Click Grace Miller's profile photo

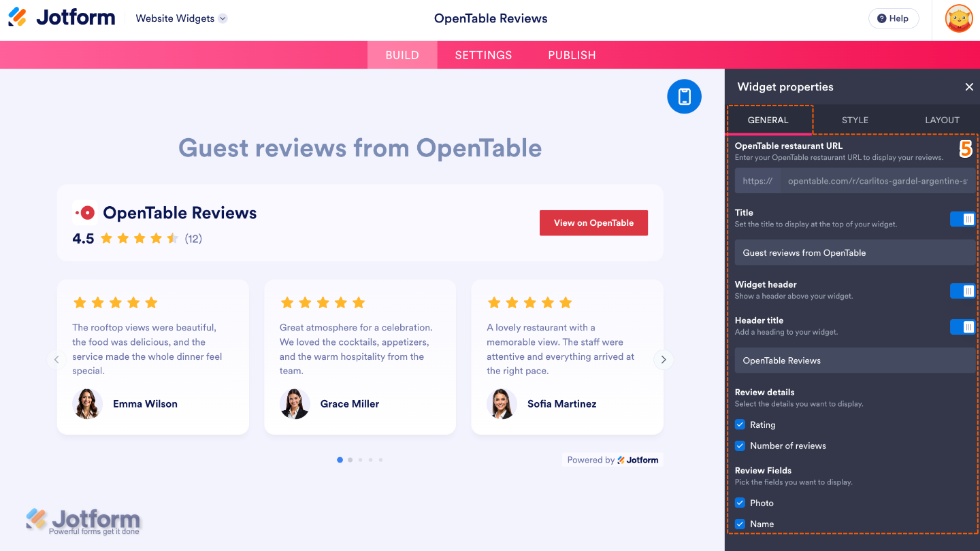click(x=295, y=403)
